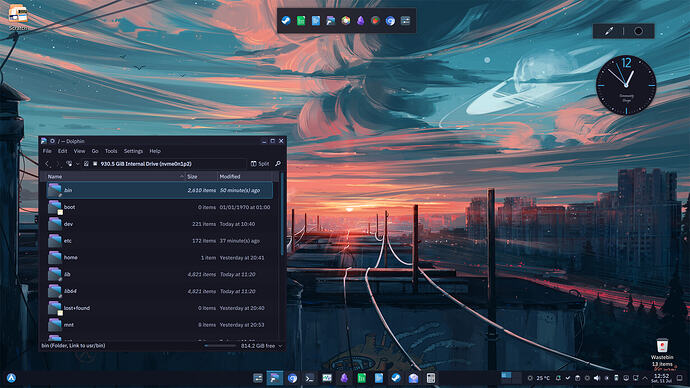The image size is (690, 388).
Task: Expand view mode dropdown arrow in Dolphin
Action: [77, 164]
